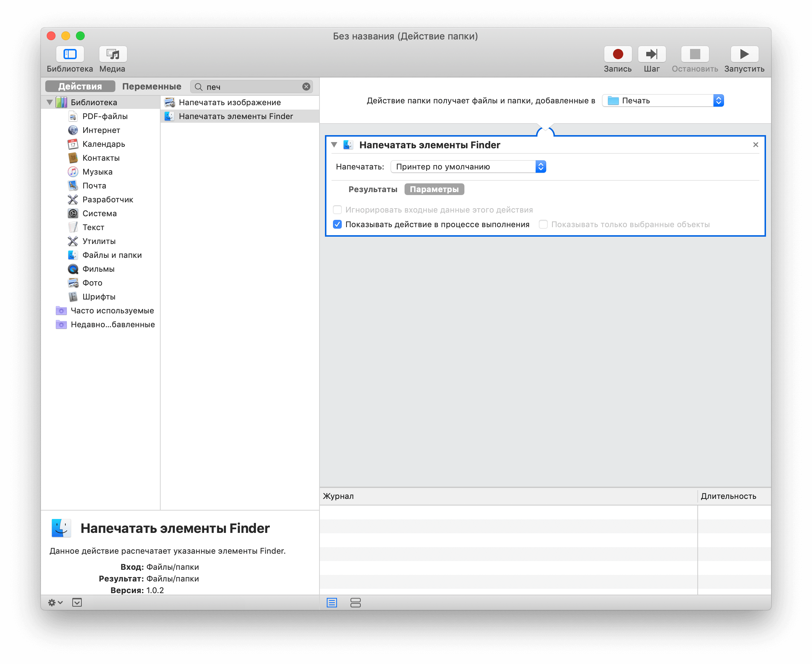Run workflow with the Запустить button

pyautogui.click(x=744, y=54)
